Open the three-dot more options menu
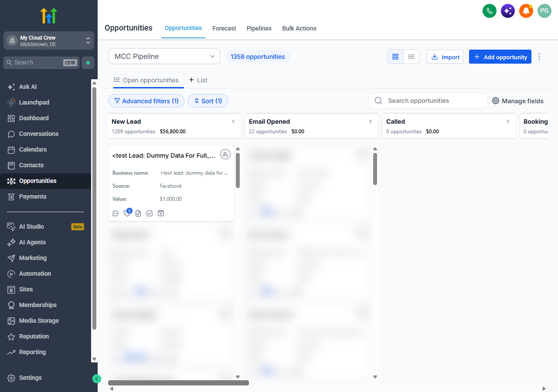This screenshot has height=392, width=558. point(539,57)
